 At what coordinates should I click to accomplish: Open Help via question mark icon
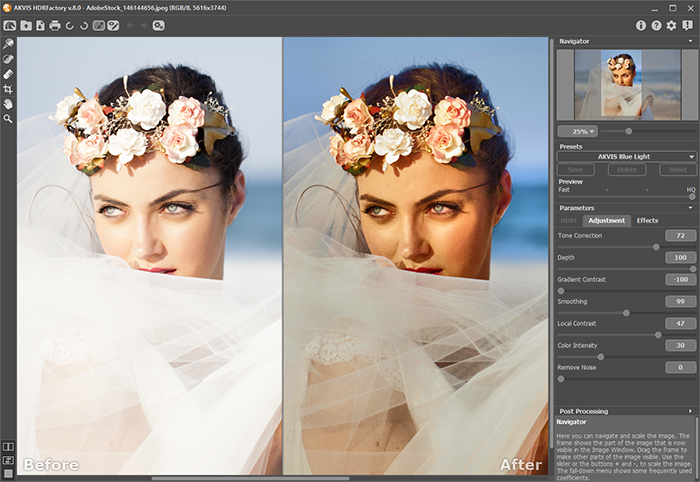(656, 25)
